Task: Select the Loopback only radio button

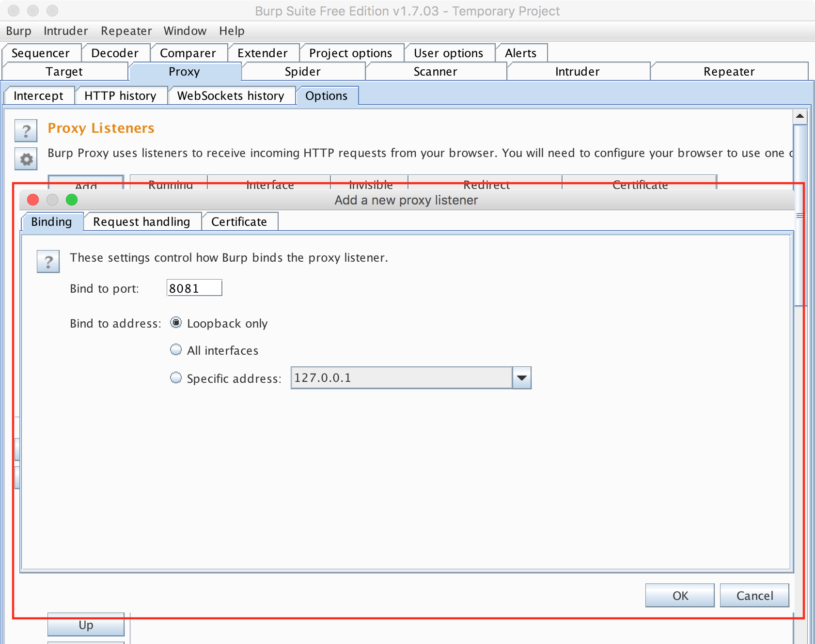Action: (x=176, y=323)
